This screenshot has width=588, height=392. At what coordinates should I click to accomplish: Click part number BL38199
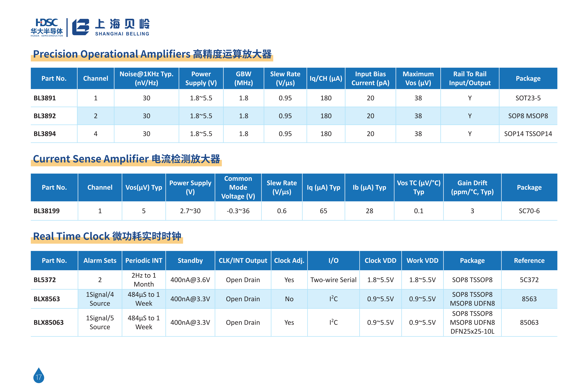pyautogui.click(x=47, y=211)
